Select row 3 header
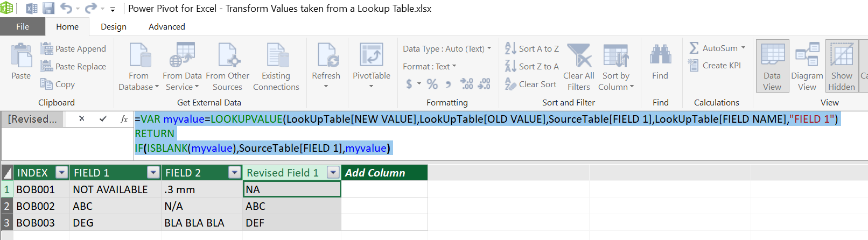This screenshot has height=240, width=868. pyautogui.click(x=7, y=222)
